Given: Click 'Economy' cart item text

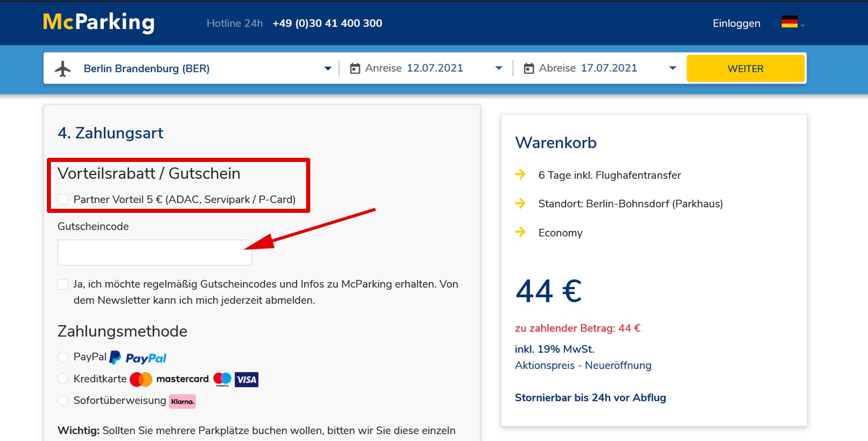Looking at the screenshot, I should pos(560,233).
